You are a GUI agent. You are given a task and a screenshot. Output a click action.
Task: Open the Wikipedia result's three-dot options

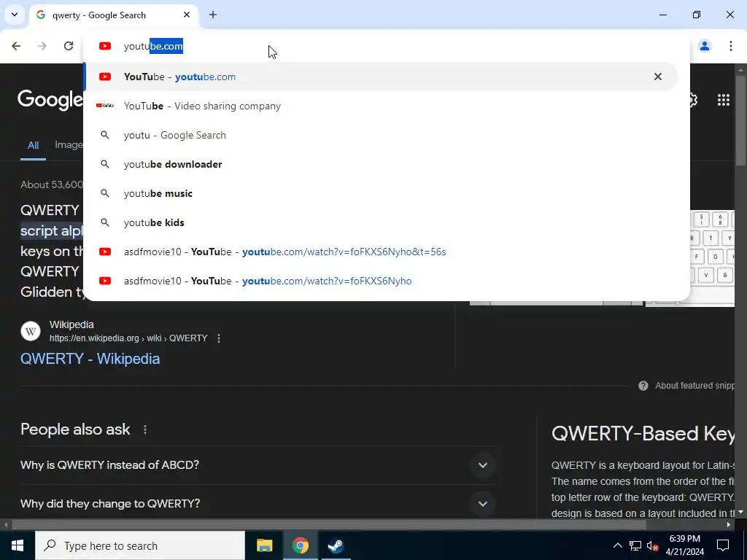click(219, 338)
